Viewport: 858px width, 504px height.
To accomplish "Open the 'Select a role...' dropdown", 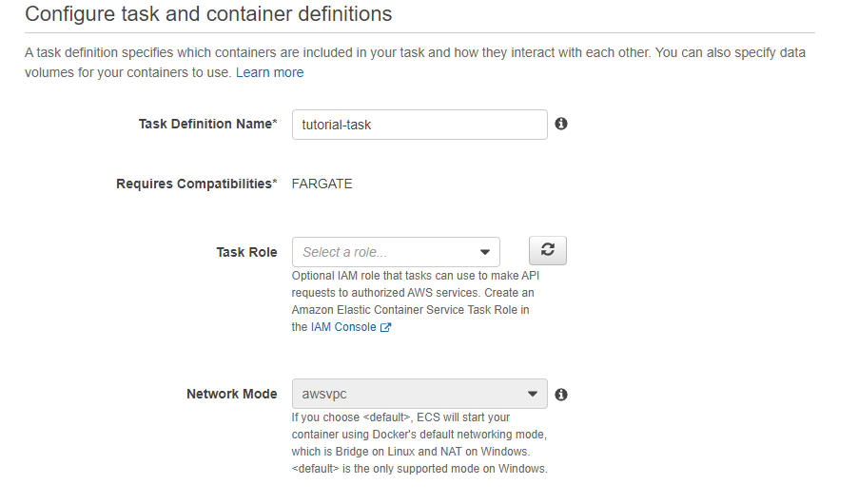I will [396, 252].
